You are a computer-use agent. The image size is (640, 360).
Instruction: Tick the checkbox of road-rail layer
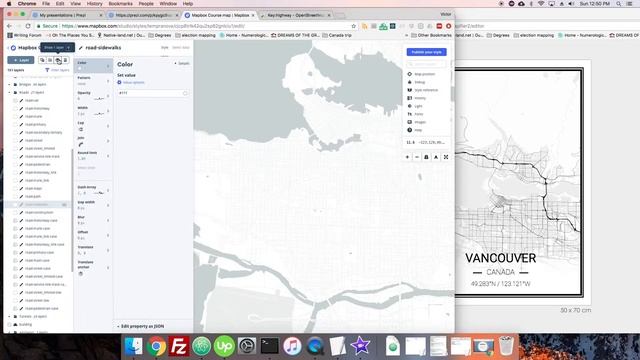click(15, 100)
